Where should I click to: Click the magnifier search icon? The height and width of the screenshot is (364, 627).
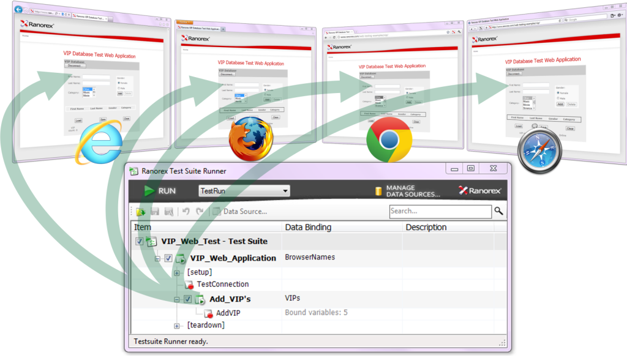click(x=499, y=211)
